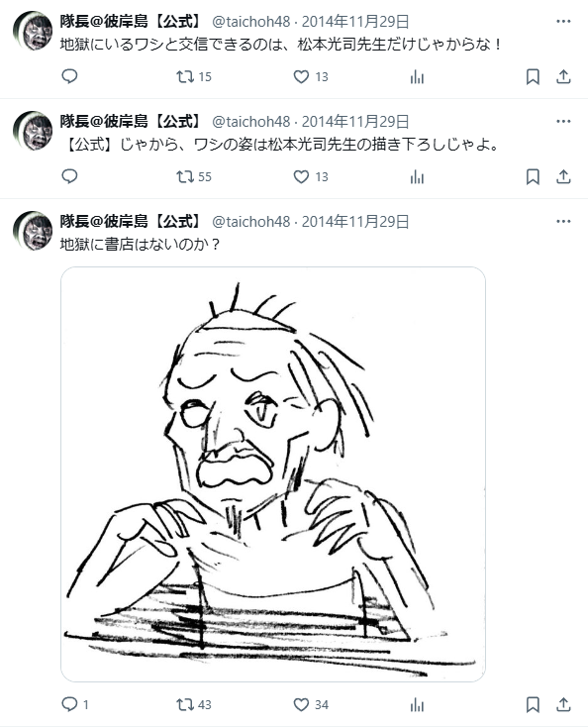588x727 pixels.
Task: Retweet the tweet with 55 retweets
Action: point(194,176)
